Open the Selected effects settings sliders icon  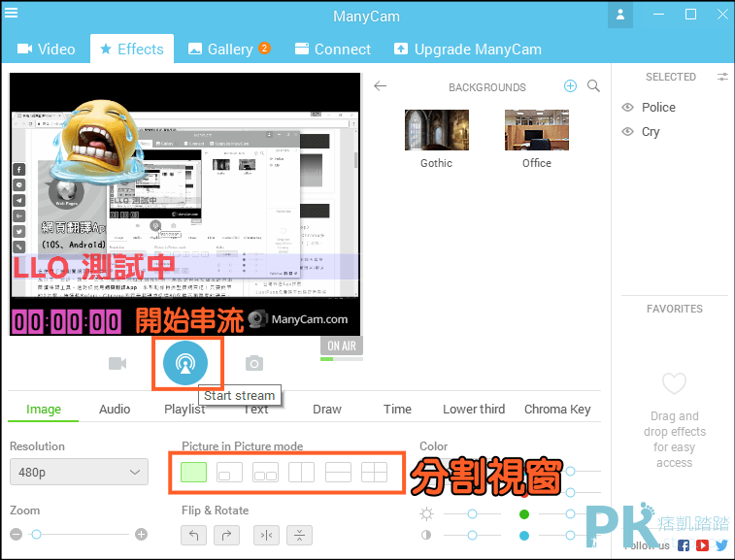tap(722, 77)
